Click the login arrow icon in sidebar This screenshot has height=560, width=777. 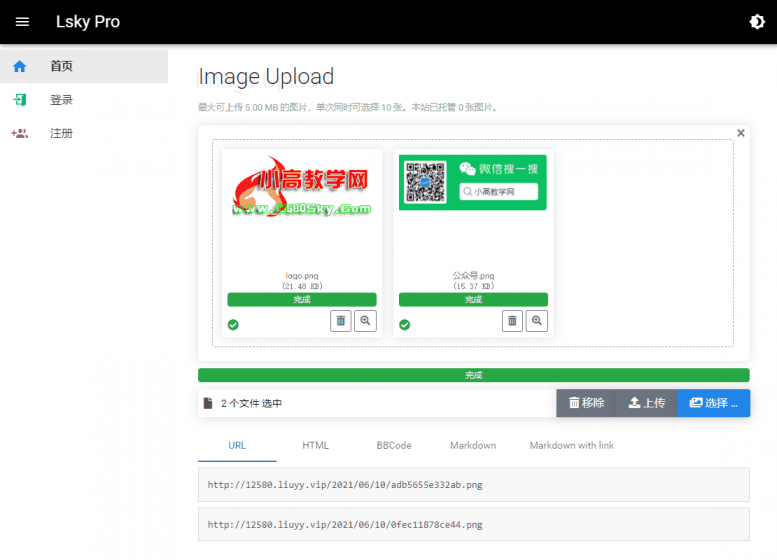[19, 100]
